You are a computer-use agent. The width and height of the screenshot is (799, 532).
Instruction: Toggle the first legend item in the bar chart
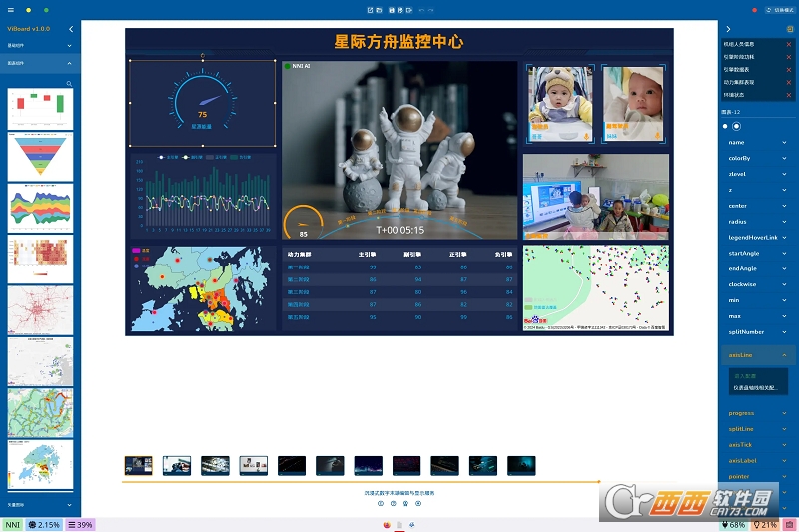click(x=168, y=157)
